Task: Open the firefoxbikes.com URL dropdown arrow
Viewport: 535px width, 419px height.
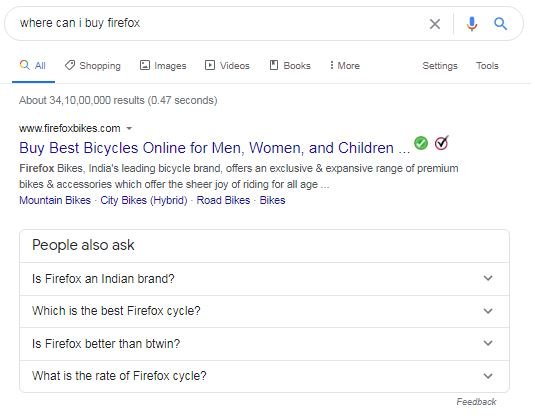Action: point(129,129)
